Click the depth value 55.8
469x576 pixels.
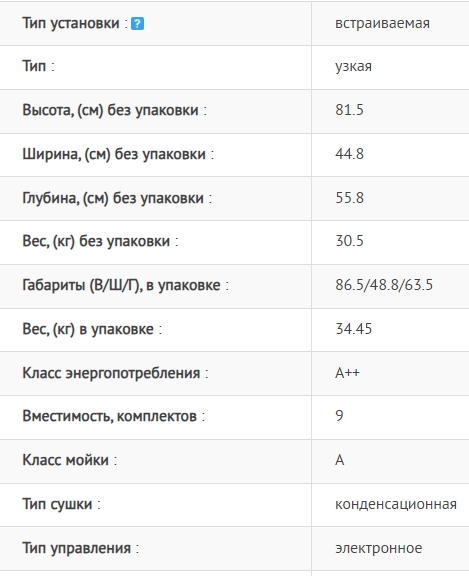coord(349,198)
